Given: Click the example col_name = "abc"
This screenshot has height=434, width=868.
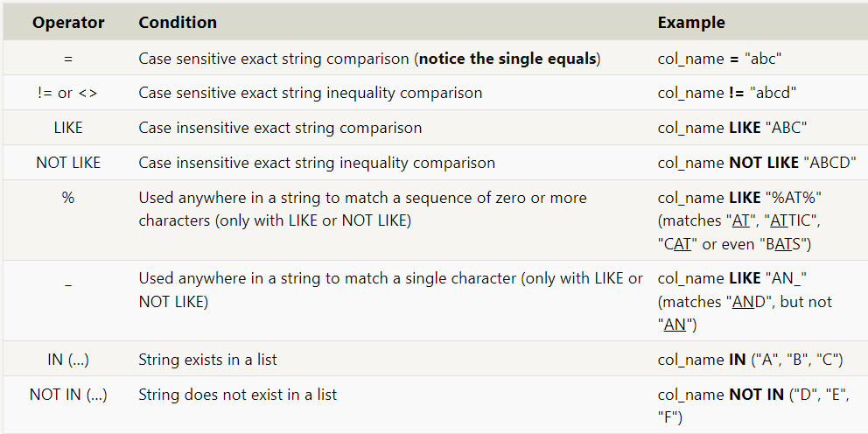Looking at the screenshot, I should 720,59.
